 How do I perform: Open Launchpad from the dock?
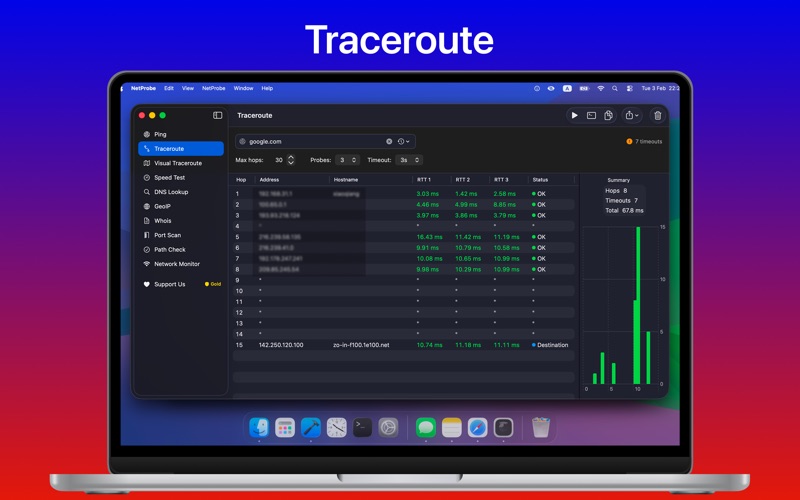(x=285, y=428)
